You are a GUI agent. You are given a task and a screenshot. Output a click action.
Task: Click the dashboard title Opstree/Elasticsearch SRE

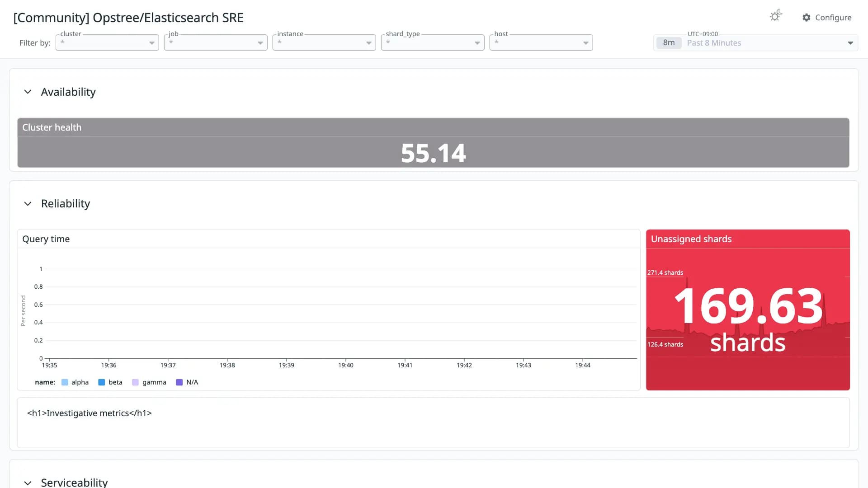[x=128, y=18]
